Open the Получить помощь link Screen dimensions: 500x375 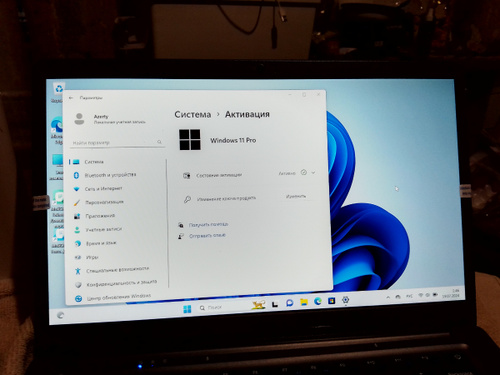pyautogui.click(x=208, y=225)
